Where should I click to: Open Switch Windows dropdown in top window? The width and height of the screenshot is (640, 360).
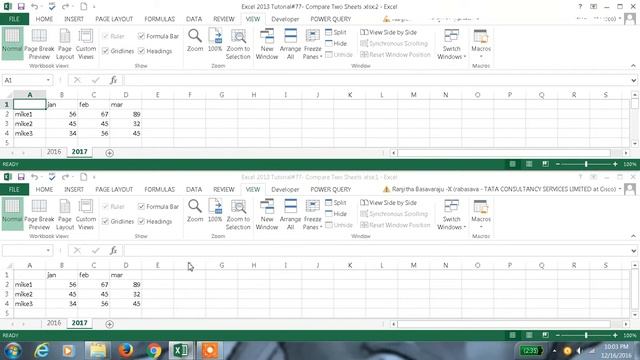click(451, 44)
